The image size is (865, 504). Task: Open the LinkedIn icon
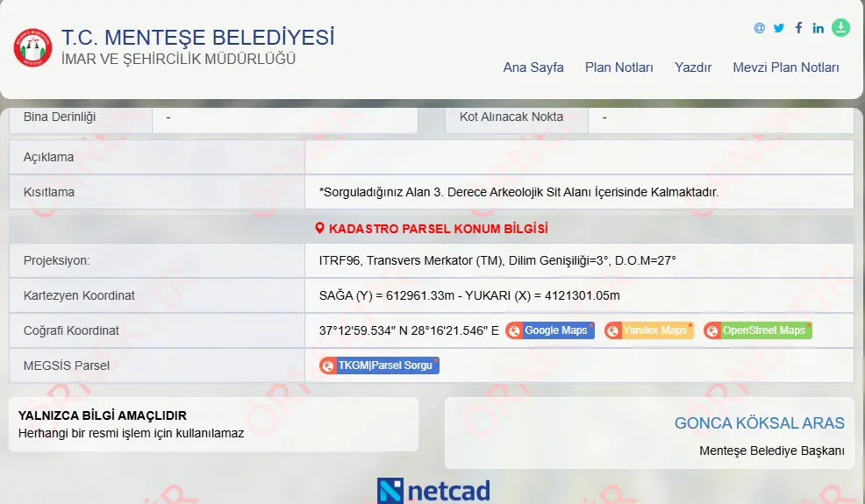click(819, 28)
